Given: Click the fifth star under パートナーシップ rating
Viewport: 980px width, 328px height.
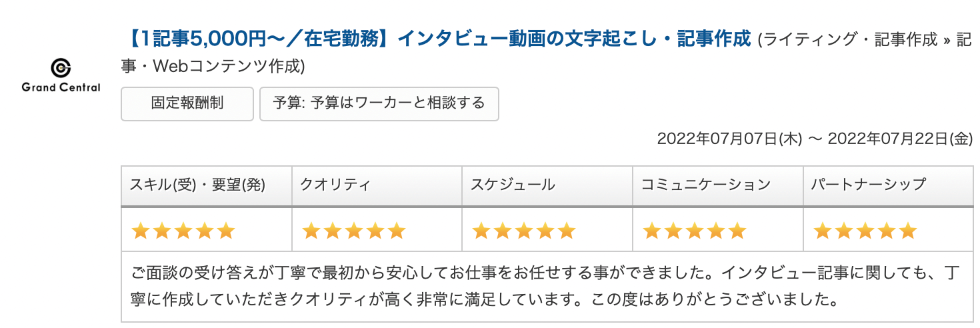Looking at the screenshot, I should tap(907, 231).
